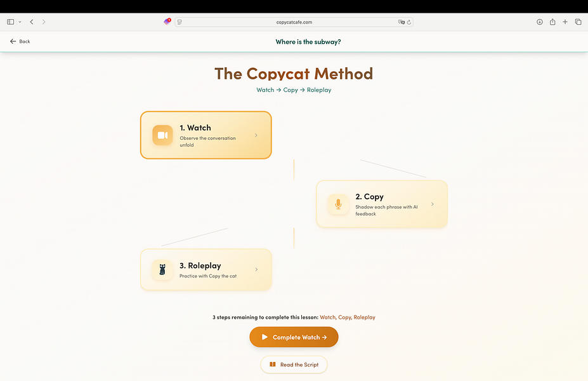The width and height of the screenshot is (588, 381).
Task: Click the Roleplay link in the steps remaining text
Action: click(364, 317)
